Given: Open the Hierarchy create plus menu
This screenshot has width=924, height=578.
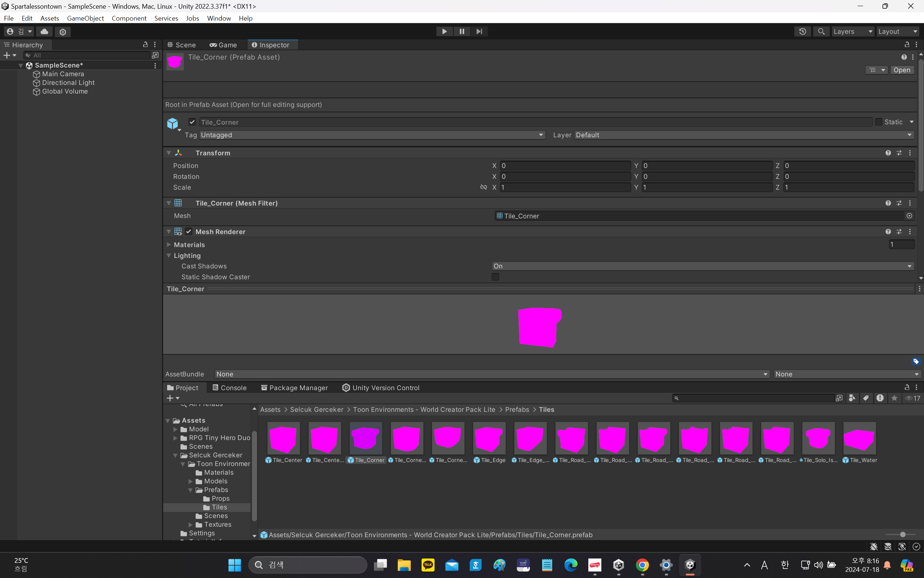Looking at the screenshot, I should [x=9, y=55].
